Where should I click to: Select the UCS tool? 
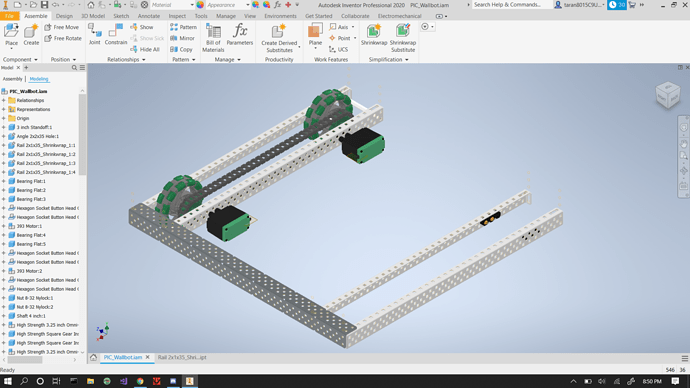click(x=338, y=49)
